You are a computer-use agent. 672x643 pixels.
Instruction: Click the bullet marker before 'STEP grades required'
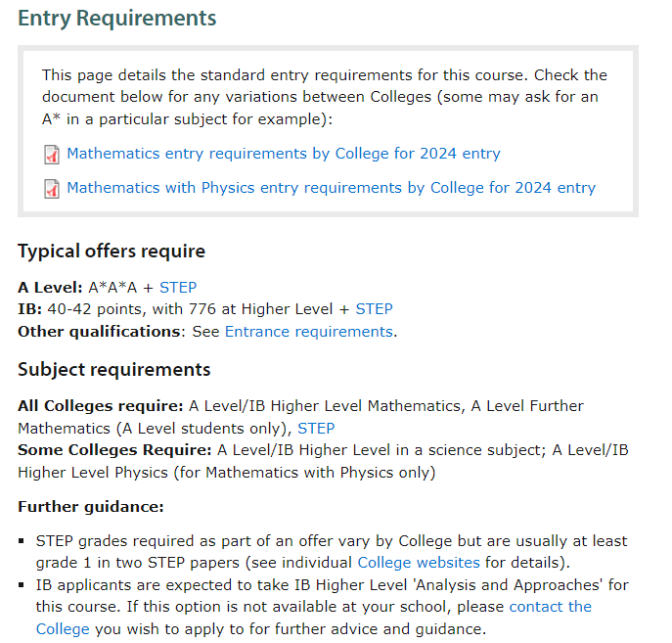tap(22, 541)
